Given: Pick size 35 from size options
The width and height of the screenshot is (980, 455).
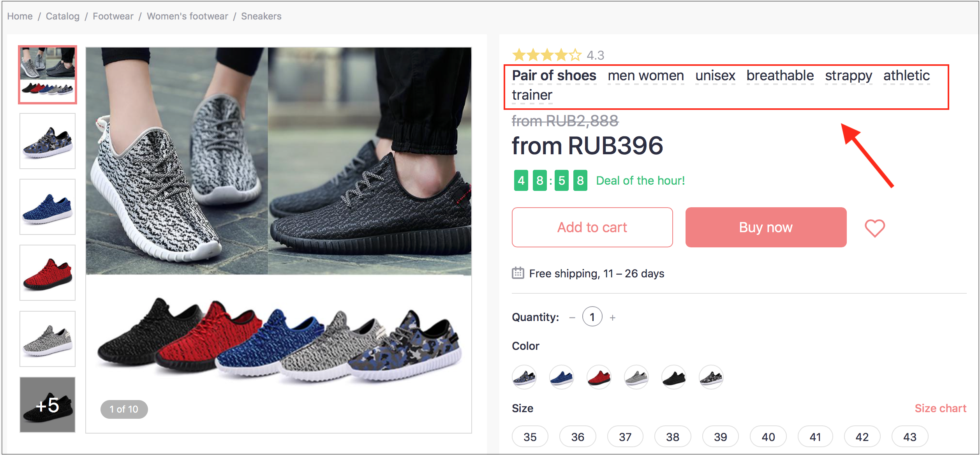Looking at the screenshot, I should click(x=530, y=436).
